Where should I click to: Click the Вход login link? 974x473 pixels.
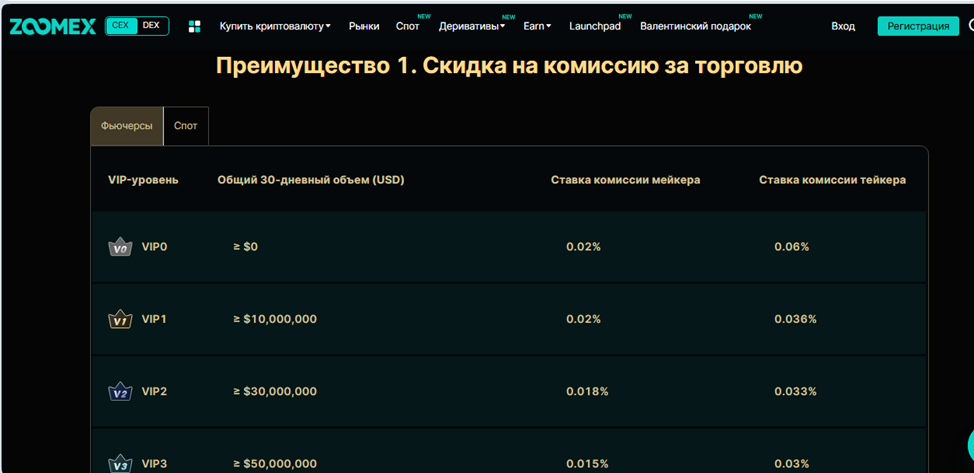click(843, 26)
